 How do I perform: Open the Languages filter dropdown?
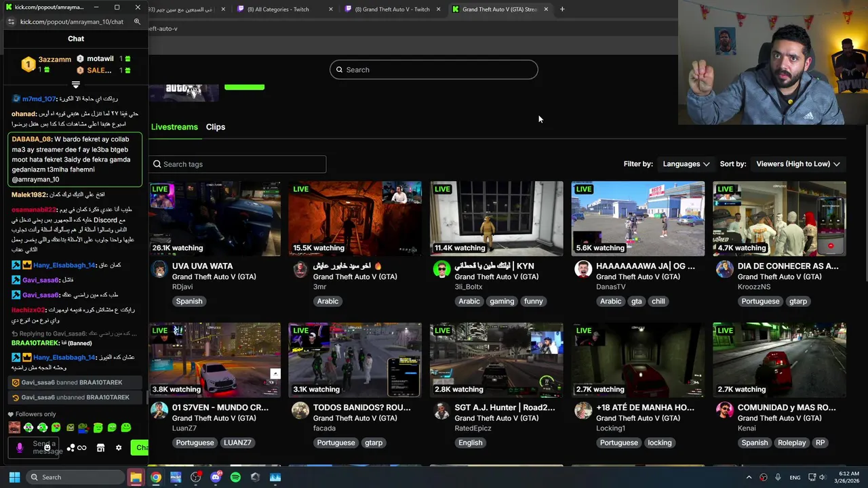[686, 164]
